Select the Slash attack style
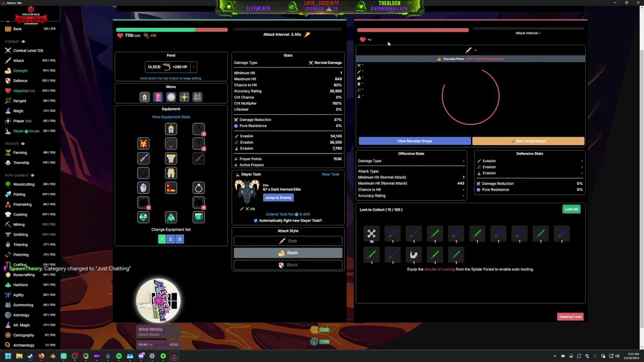Viewport: 644px width, 362px height. click(x=288, y=253)
